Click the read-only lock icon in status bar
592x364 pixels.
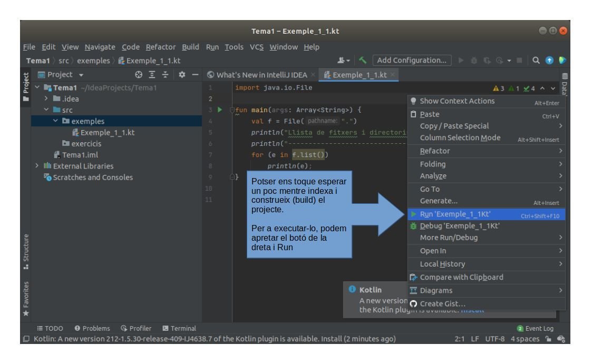point(548,339)
